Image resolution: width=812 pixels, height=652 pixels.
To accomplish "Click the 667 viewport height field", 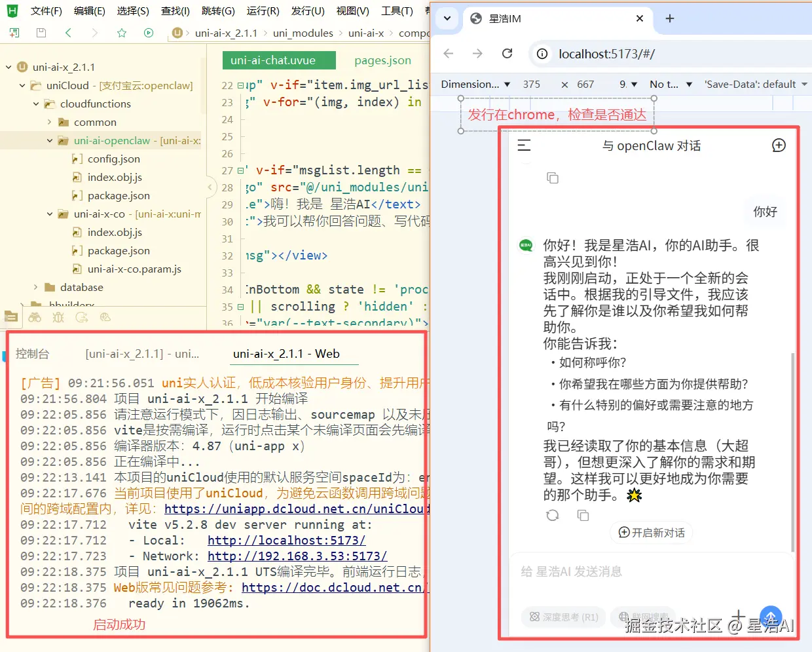I will click(x=585, y=84).
